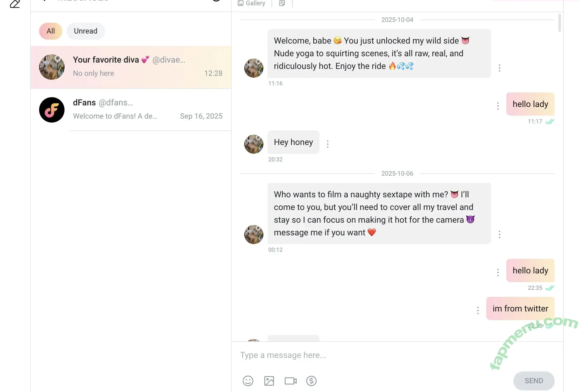579x392 pixels.
Task: Open options for the sextape message
Action: point(499,234)
